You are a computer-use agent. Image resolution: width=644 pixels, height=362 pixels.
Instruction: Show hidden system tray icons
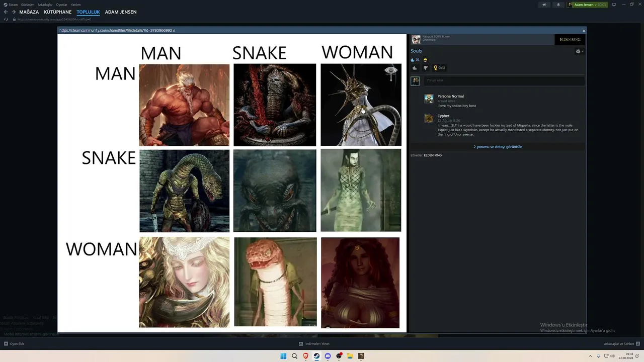coord(590,356)
